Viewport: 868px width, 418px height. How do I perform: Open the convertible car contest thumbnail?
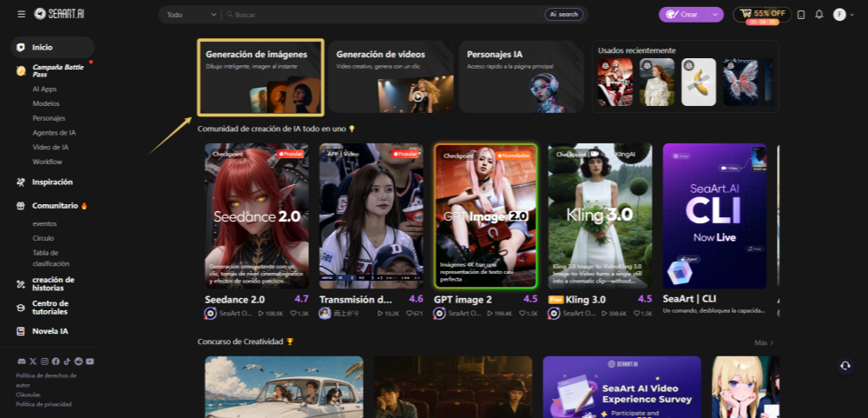284,387
